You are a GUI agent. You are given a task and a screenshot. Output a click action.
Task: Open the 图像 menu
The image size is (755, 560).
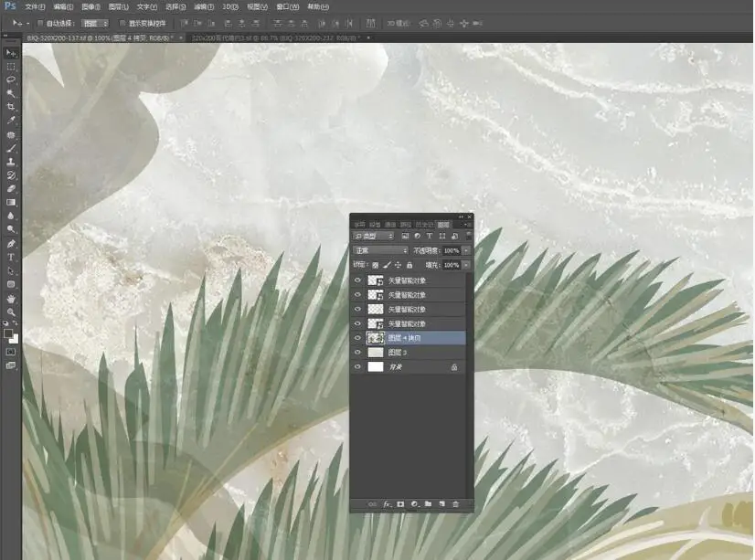pos(91,6)
